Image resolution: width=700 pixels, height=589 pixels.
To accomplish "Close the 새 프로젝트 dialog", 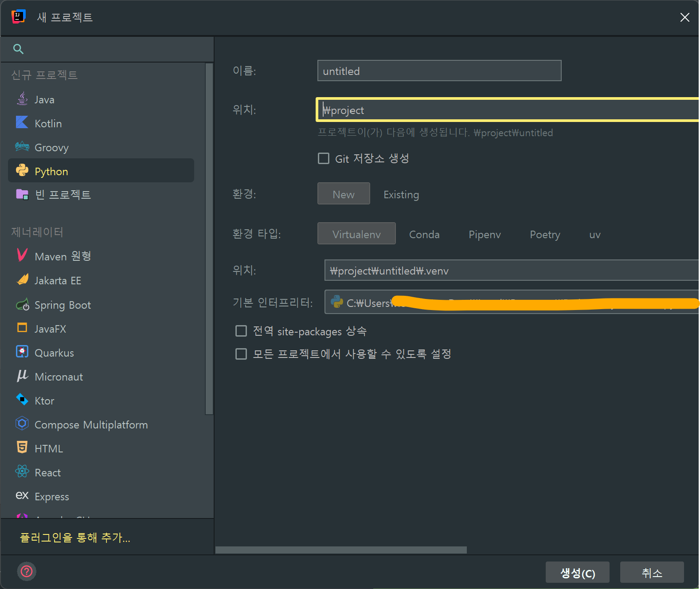I will [x=684, y=17].
